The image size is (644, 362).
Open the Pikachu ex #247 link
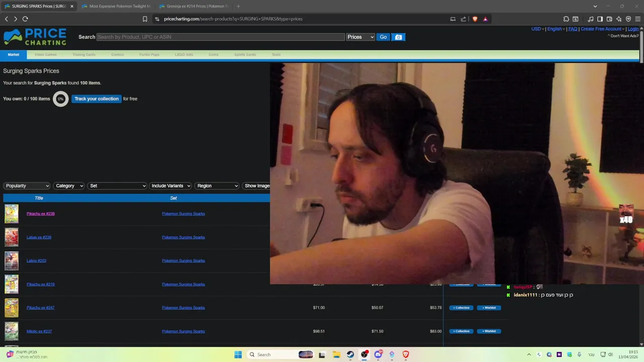tap(41, 308)
